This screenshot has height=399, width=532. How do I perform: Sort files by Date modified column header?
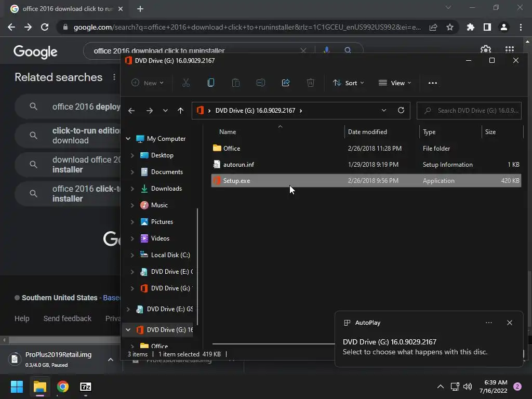367,131
